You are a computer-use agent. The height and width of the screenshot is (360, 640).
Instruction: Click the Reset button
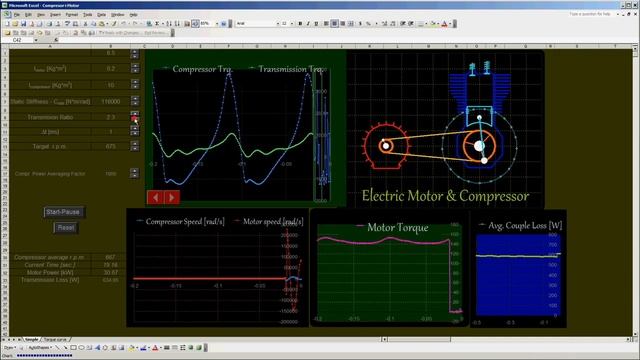coord(66,227)
